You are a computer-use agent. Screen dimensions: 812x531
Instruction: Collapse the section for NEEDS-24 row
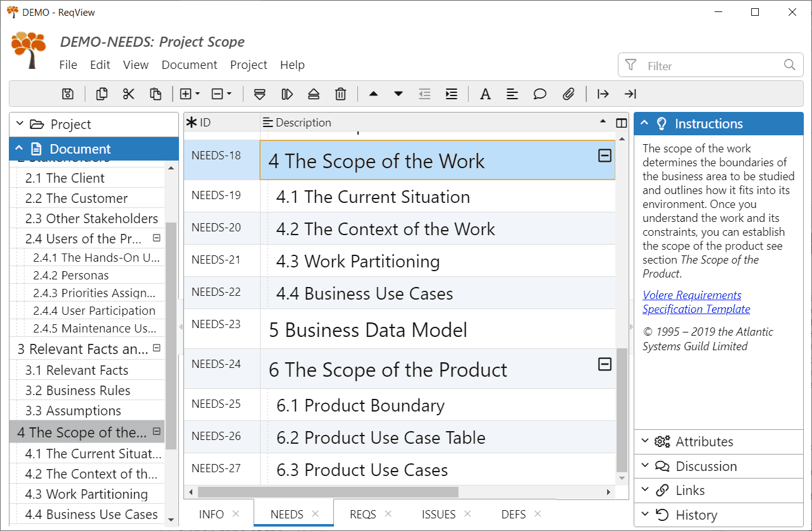coord(605,364)
